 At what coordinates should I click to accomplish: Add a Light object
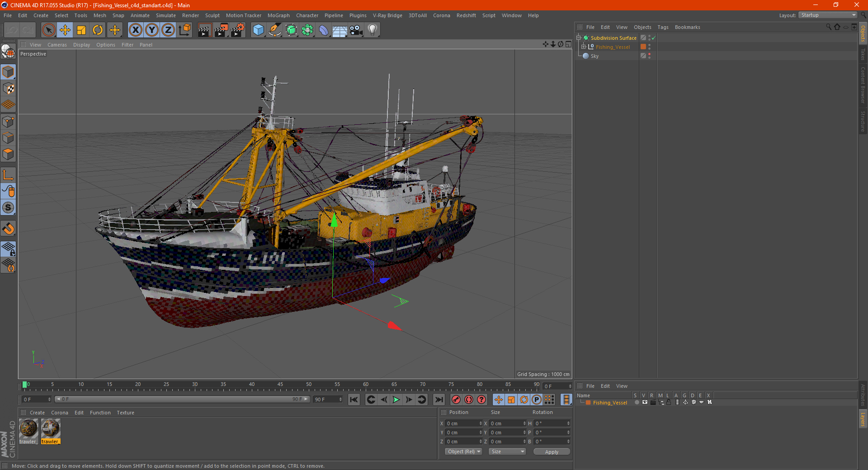point(372,30)
